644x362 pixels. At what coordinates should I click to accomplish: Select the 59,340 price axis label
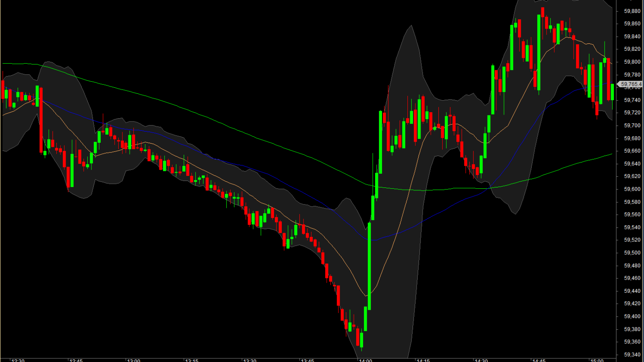[632, 354]
